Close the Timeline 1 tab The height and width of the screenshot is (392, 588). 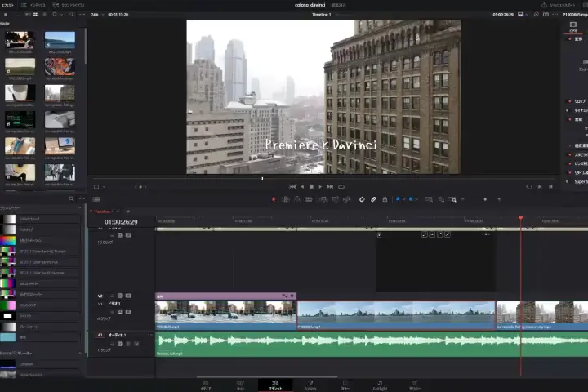pyautogui.click(x=91, y=212)
